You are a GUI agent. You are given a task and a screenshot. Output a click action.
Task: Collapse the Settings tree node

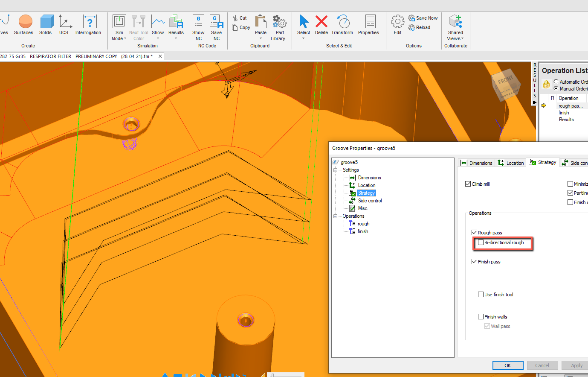pyautogui.click(x=336, y=170)
